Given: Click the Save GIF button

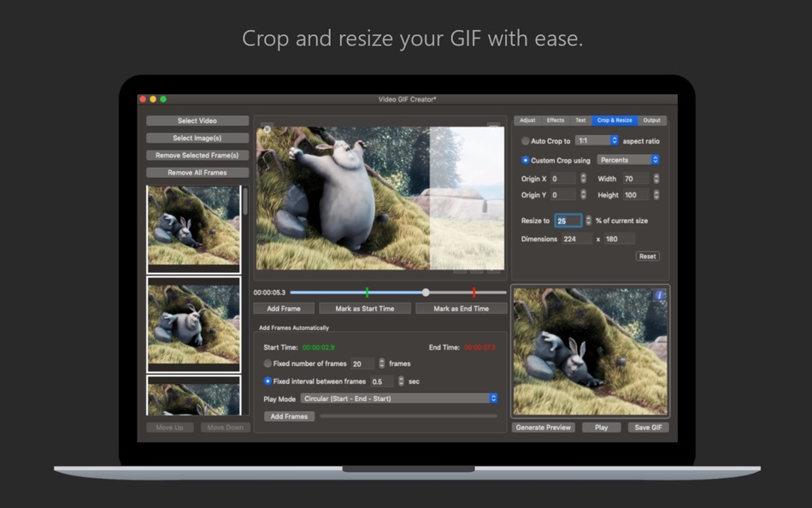Looking at the screenshot, I should pos(649,428).
